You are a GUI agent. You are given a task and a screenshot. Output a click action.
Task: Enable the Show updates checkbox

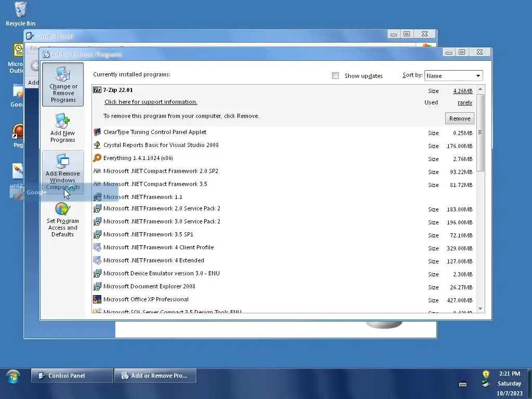(x=335, y=76)
